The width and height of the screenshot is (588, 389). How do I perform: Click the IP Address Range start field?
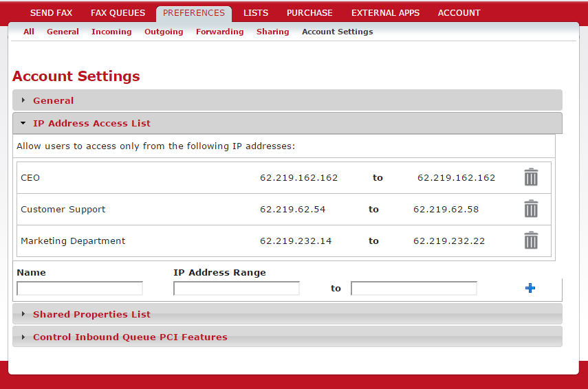(x=237, y=289)
